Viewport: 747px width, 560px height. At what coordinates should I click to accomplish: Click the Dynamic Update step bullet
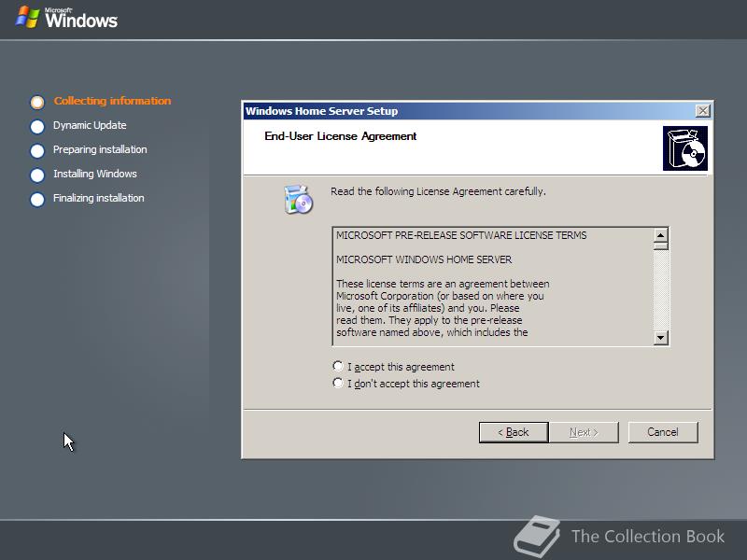[x=37, y=126]
